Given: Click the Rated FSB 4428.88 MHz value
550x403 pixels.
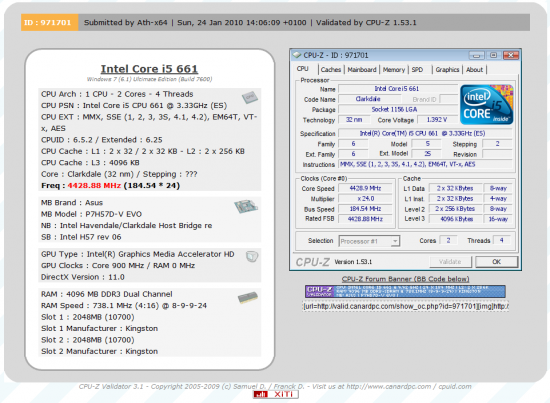Looking at the screenshot, I should pyautogui.click(x=365, y=219).
